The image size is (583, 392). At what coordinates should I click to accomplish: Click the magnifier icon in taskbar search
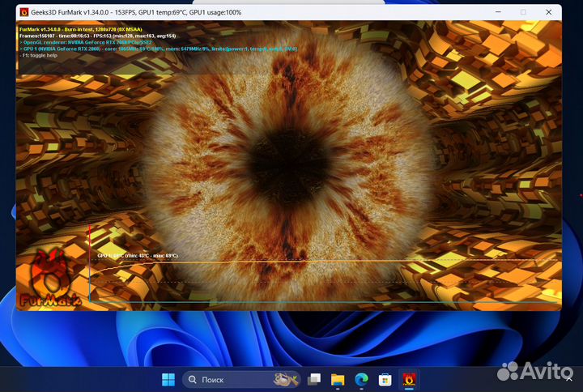[x=192, y=379]
